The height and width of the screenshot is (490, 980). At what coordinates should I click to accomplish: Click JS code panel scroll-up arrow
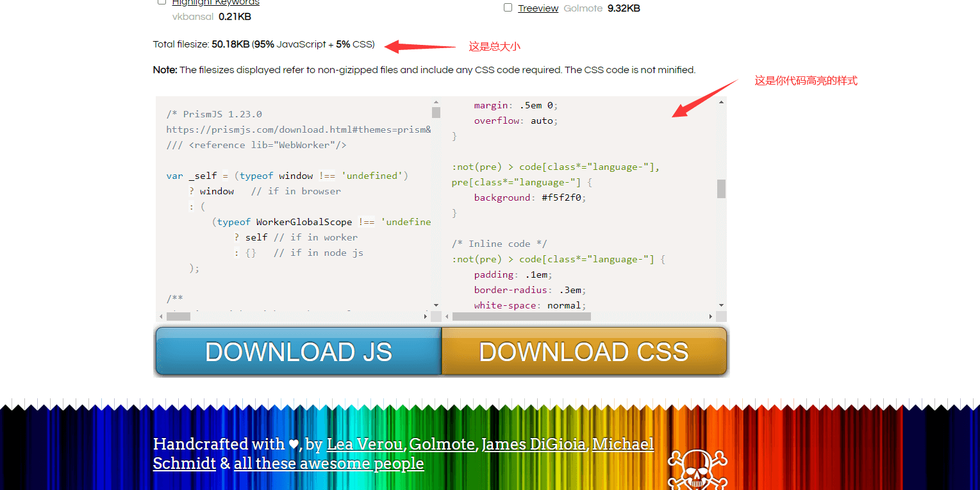tap(436, 102)
